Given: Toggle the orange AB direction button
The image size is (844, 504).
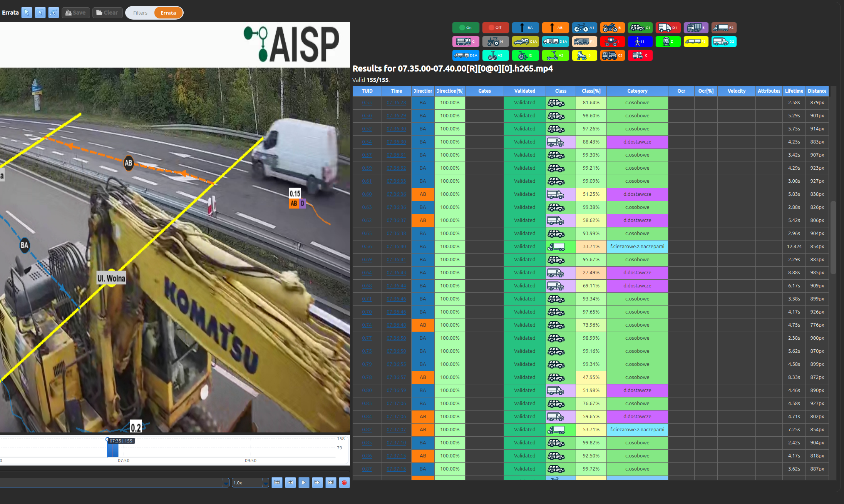Looking at the screenshot, I should pos(555,28).
